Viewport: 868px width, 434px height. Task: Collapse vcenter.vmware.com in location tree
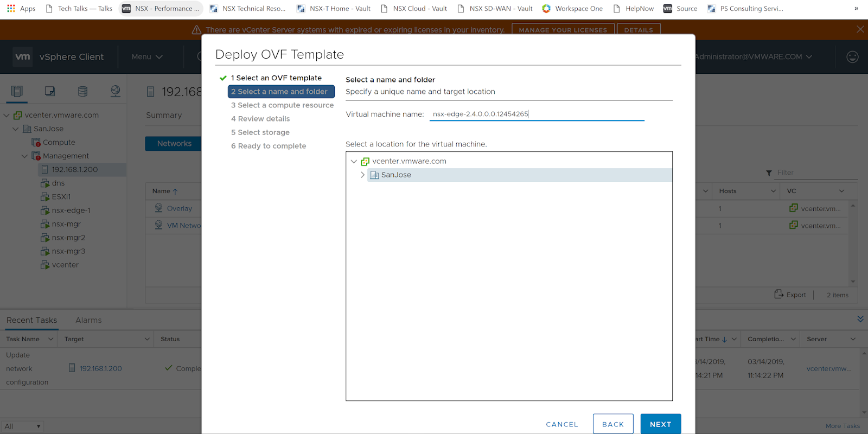354,161
